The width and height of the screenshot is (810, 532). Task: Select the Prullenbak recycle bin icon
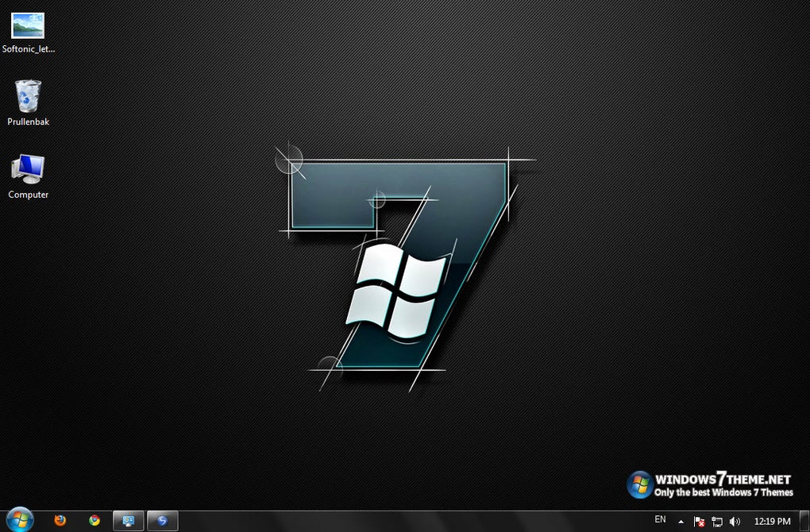click(x=28, y=96)
